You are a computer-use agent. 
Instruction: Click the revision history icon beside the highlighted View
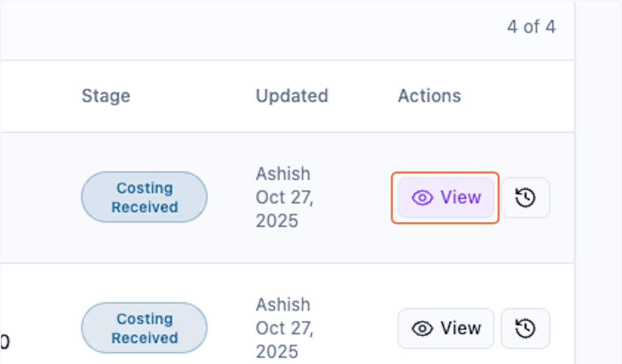tap(526, 197)
